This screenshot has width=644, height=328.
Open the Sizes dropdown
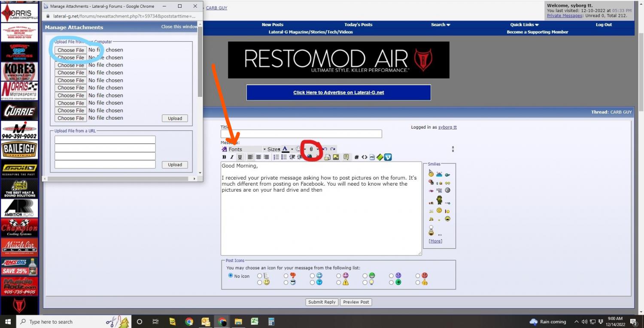click(273, 149)
